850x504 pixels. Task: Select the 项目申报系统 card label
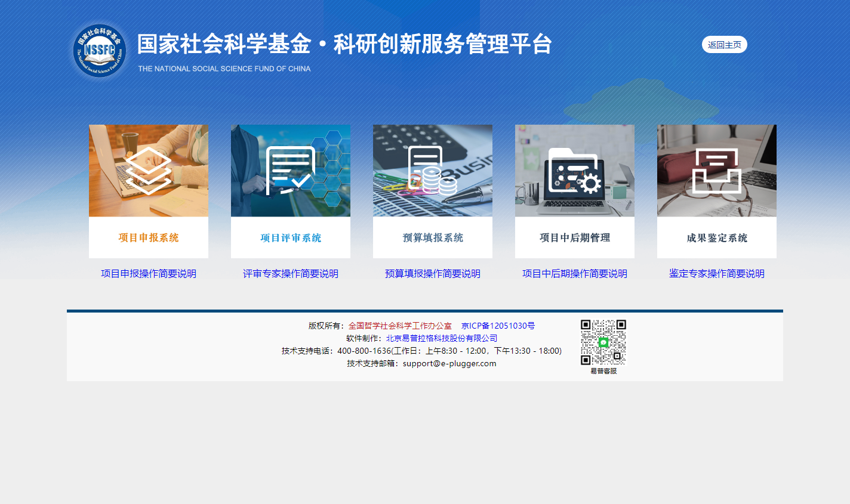click(149, 237)
